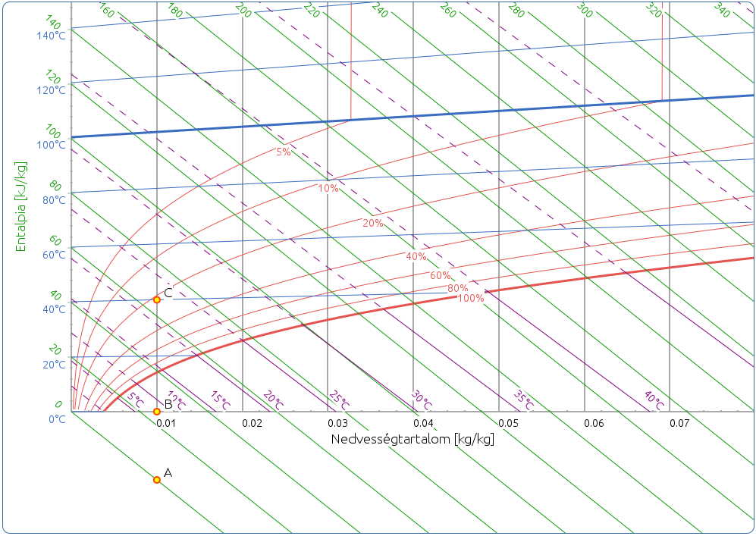Click the 0.06 moisture axis tick label
The width and height of the screenshot is (756, 536).
coord(594,423)
